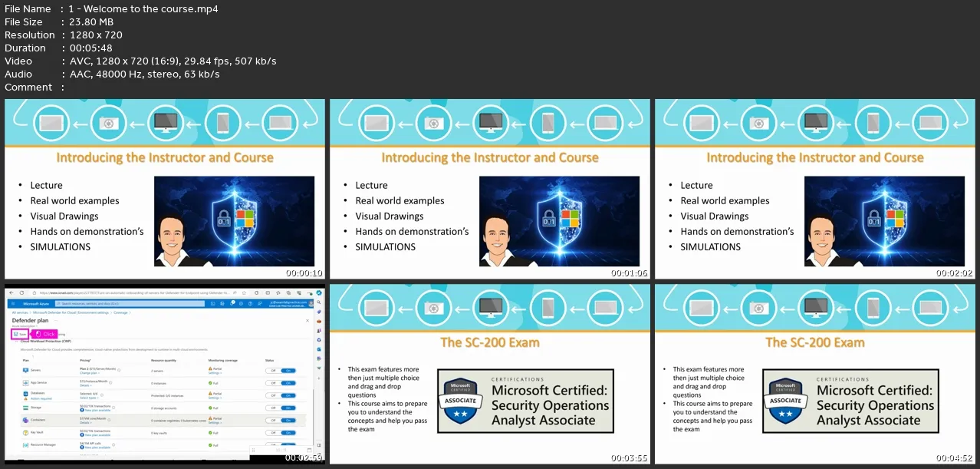Click the monitor icon in the 00:03:55 slide header

click(491, 308)
